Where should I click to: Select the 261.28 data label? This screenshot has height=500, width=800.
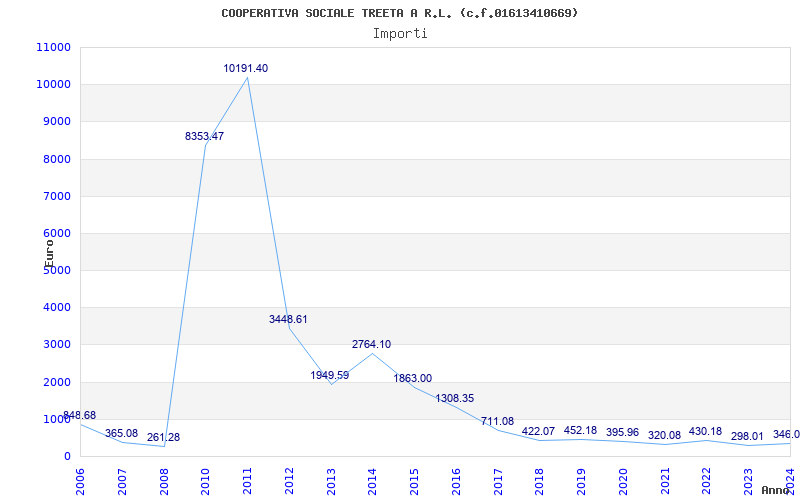(163, 438)
